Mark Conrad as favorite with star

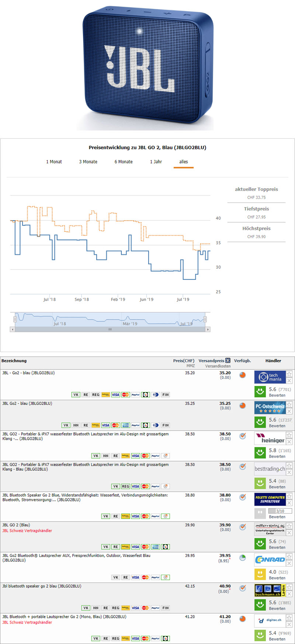289,557
